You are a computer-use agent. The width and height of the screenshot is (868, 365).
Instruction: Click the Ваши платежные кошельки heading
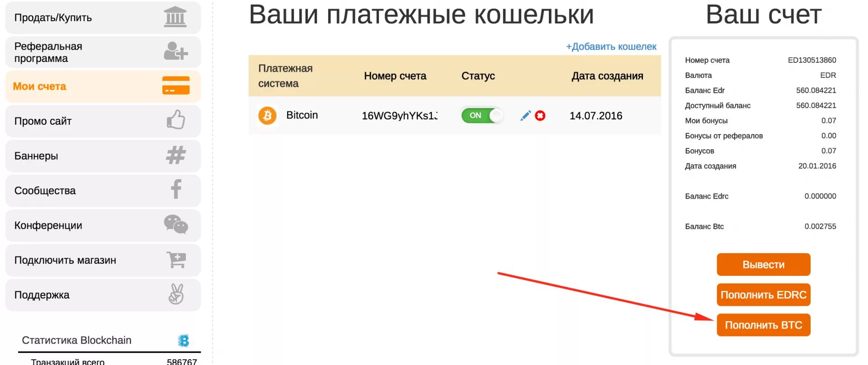pyautogui.click(x=421, y=14)
